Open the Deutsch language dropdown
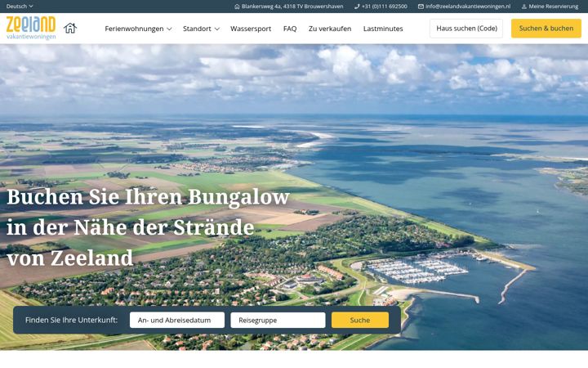Viewport: 588px width, 368px height. pos(20,7)
